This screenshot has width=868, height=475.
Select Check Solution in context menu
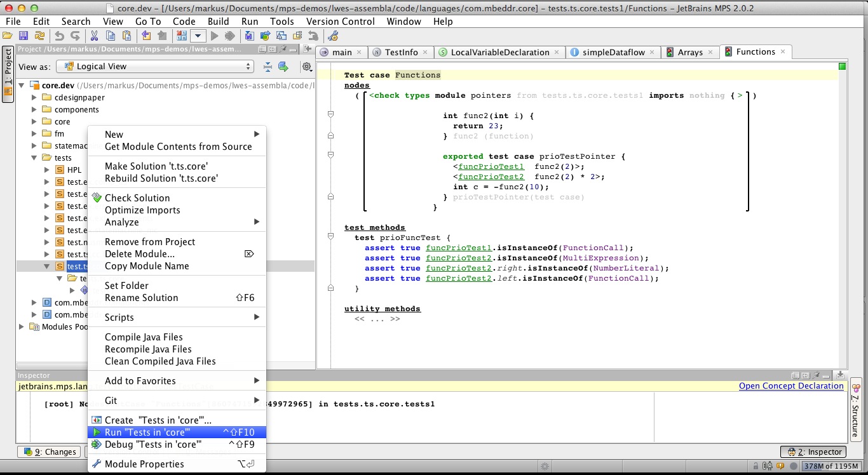tap(177, 198)
